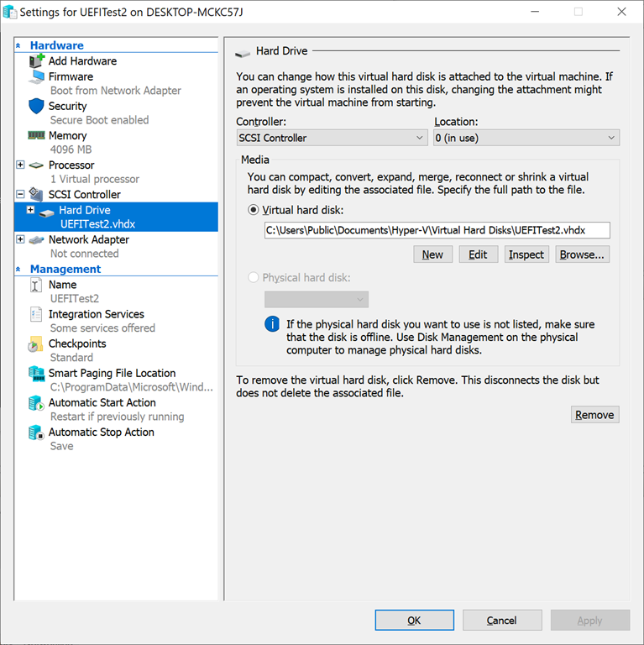Viewport: 644px width, 645px height.
Task: Click the virtual hard disk path field
Action: [x=437, y=230]
